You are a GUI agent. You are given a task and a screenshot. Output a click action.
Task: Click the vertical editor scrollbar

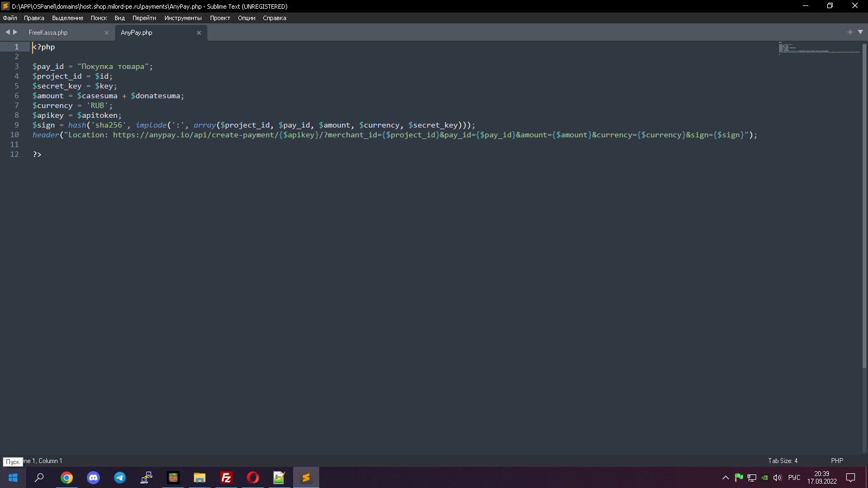[x=864, y=206]
